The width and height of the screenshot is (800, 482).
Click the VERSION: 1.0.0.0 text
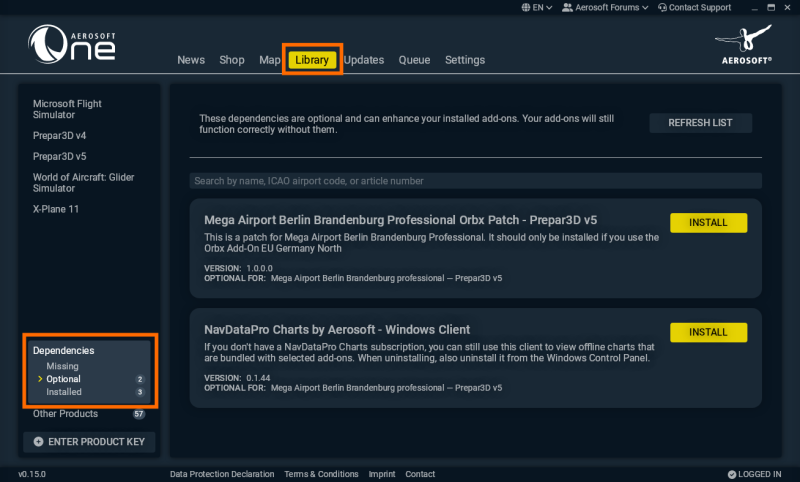[238, 268]
